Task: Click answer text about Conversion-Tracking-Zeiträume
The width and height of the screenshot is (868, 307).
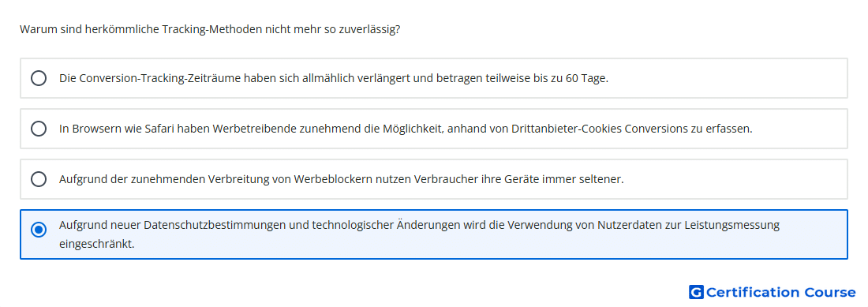Action: tap(334, 78)
